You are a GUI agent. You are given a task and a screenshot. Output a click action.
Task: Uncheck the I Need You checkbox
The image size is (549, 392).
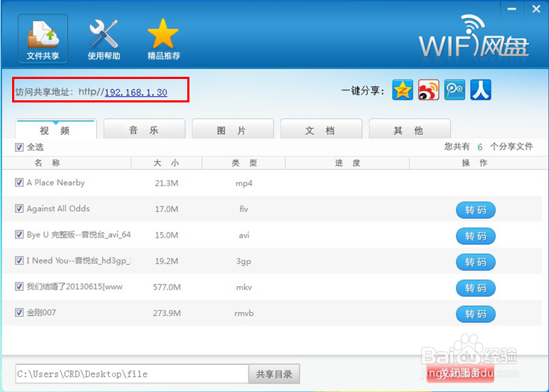tap(19, 260)
